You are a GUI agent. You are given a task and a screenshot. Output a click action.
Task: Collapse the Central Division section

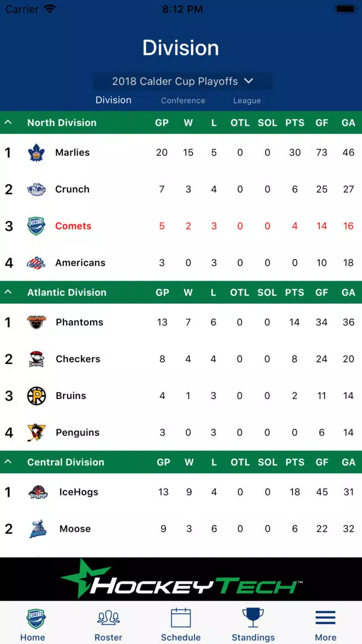click(8, 462)
